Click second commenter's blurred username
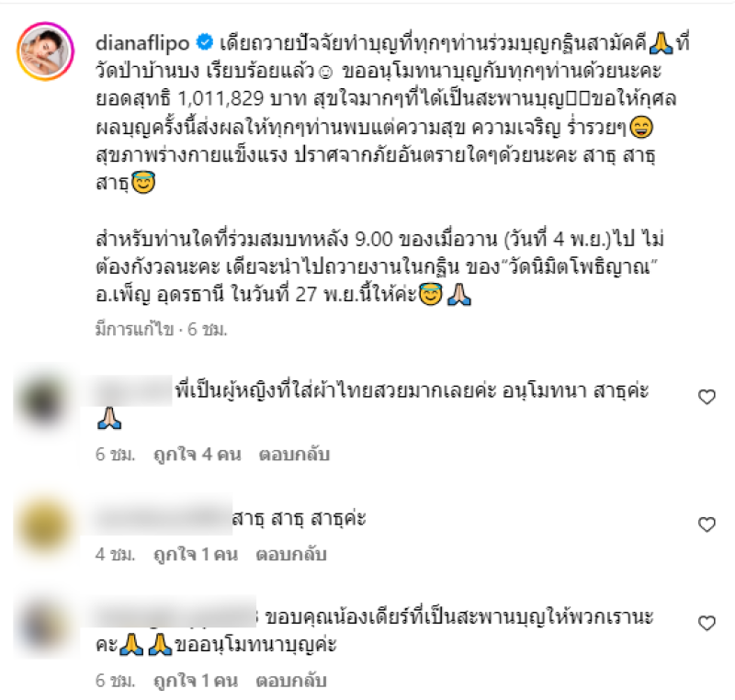The width and height of the screenshot is (735, 700). click(x=163, y=517)
